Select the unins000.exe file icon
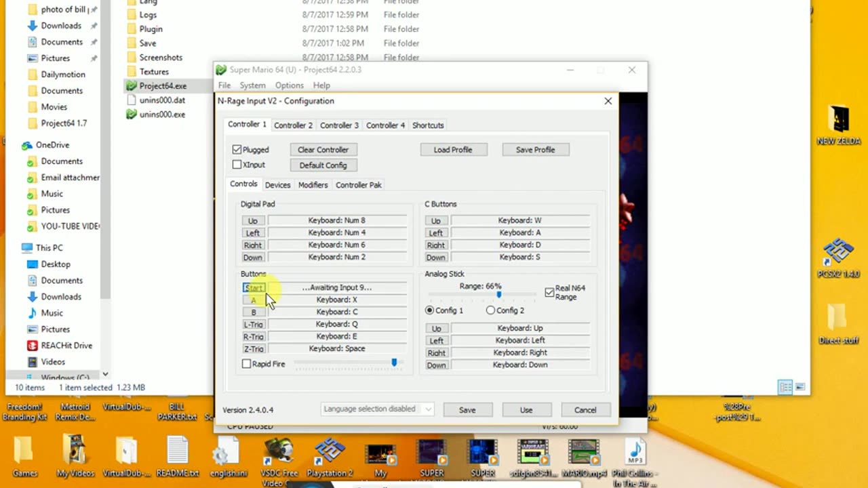Image resolution: width=868 pixels, height=488 pixels. (132, 115)
